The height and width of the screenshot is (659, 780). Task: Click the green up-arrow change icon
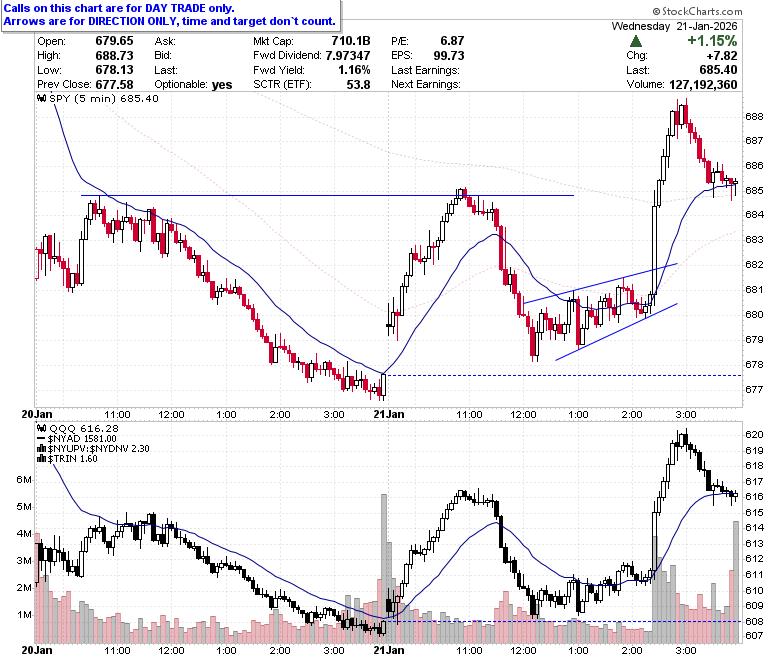click(635, 41)
